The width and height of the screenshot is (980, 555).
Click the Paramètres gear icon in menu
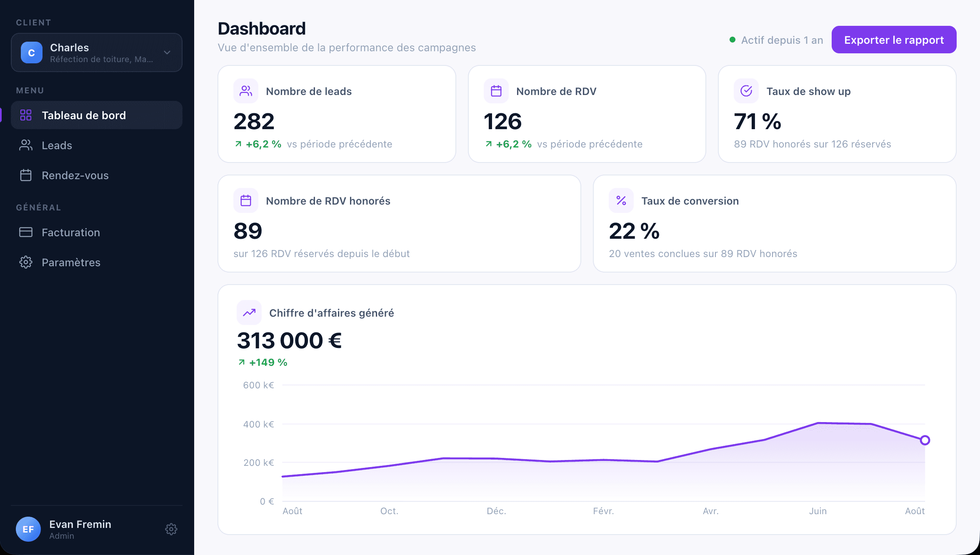click(26, 262)
